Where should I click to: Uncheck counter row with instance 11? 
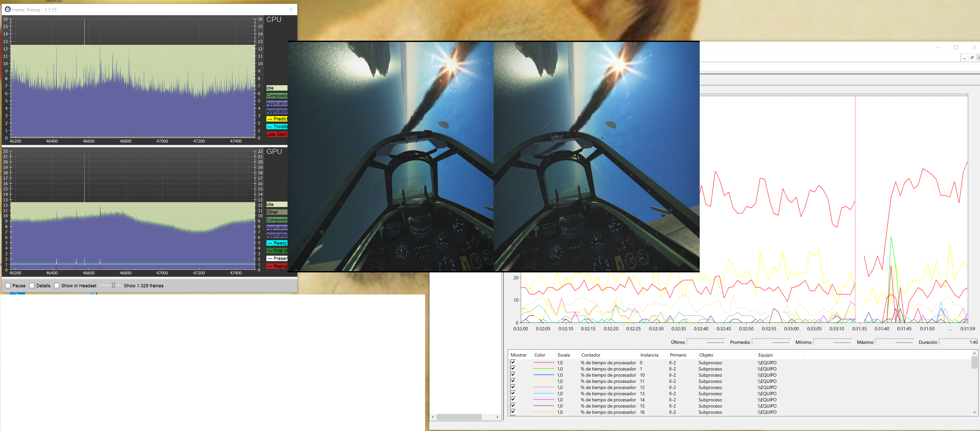click(513, 381)
